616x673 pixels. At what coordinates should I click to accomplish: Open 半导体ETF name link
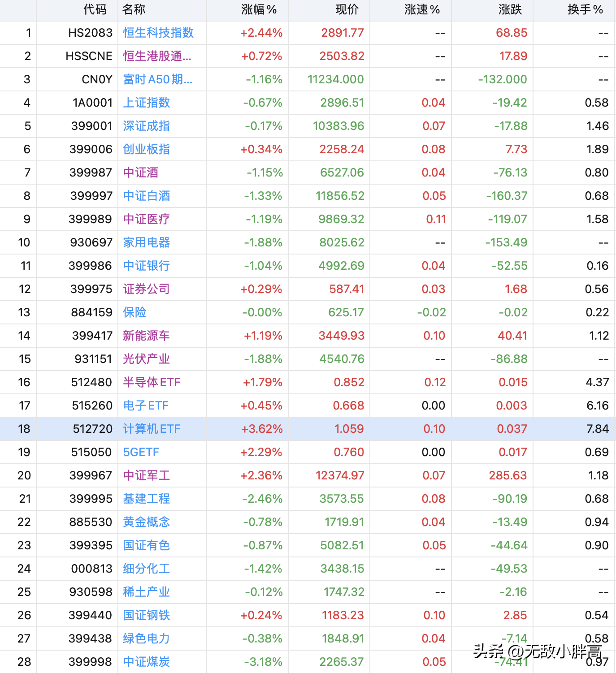152,382
